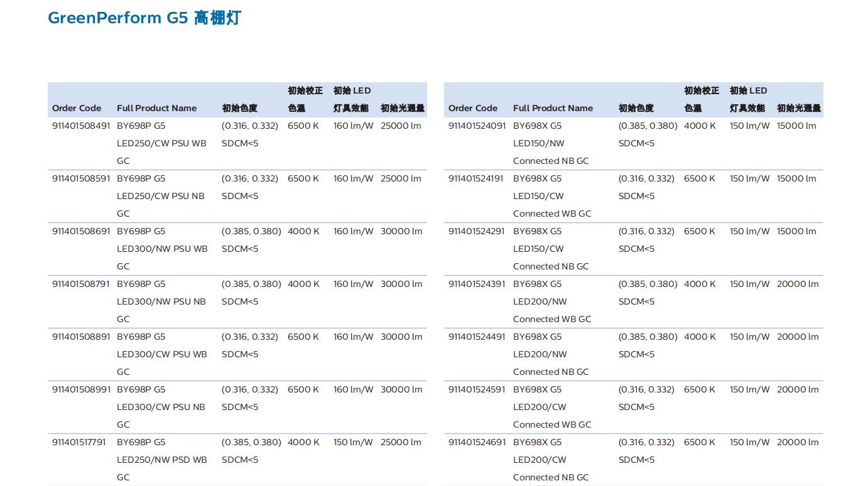Click Connected WB GC in row 911401524191
868x486 pixels.
552,213
